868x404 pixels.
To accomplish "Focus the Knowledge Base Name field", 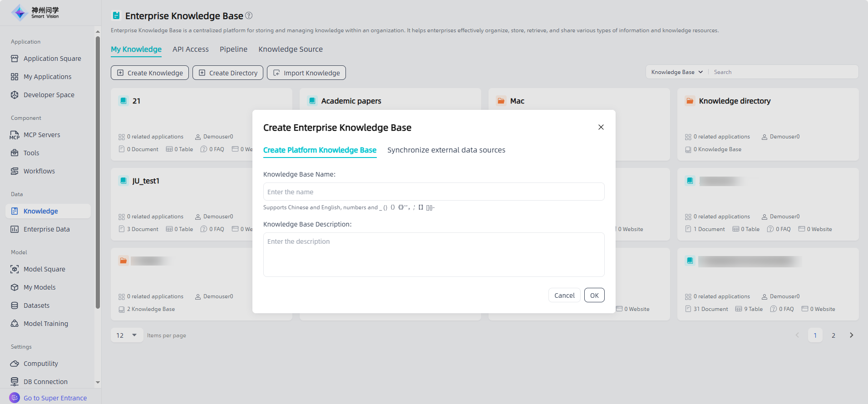I will (434, 192).
